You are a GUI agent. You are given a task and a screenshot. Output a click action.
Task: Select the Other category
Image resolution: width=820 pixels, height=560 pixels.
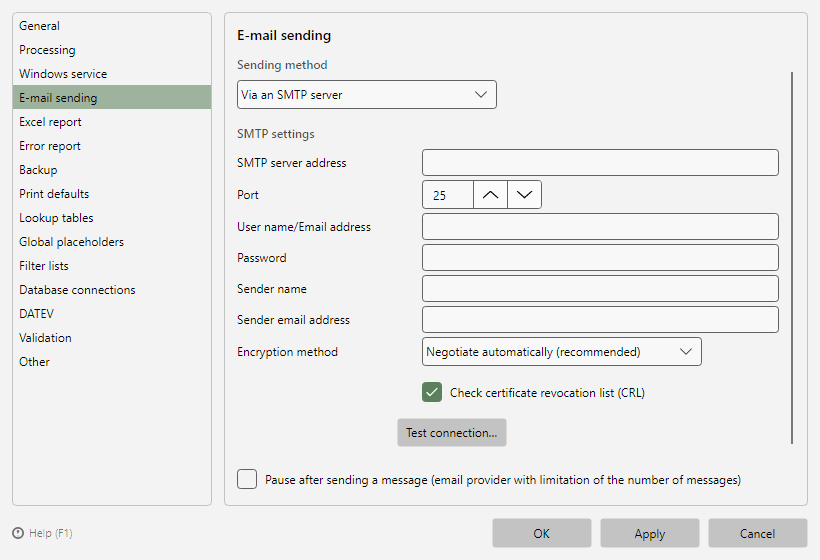coord(112,362)
